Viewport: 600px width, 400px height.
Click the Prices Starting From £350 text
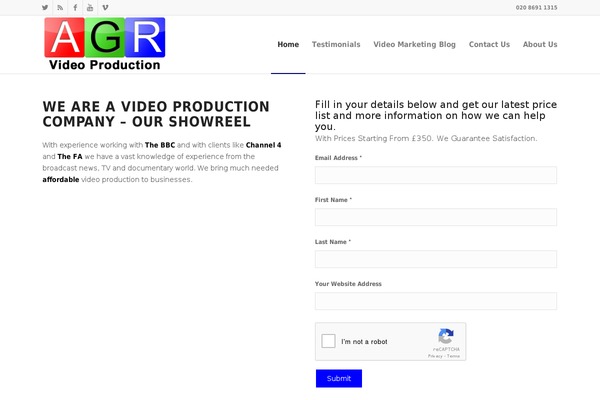pyautogui.click(x=426, y=139)
